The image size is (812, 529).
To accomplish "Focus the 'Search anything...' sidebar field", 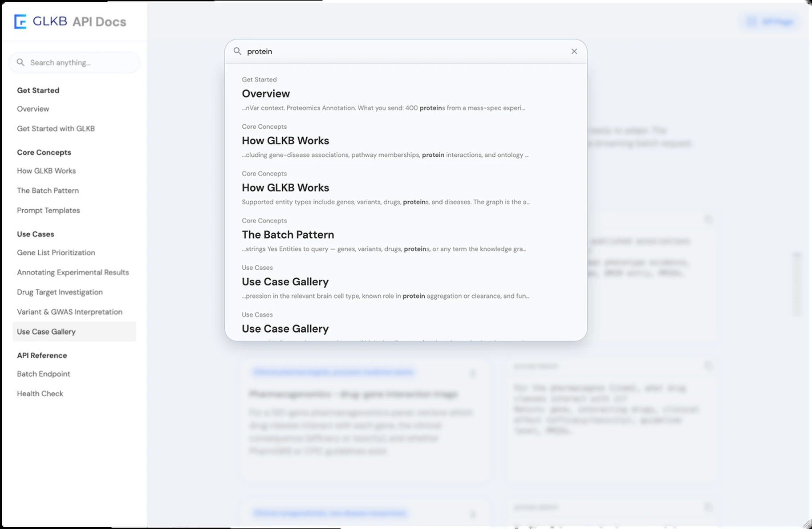I will pos(74,62).
